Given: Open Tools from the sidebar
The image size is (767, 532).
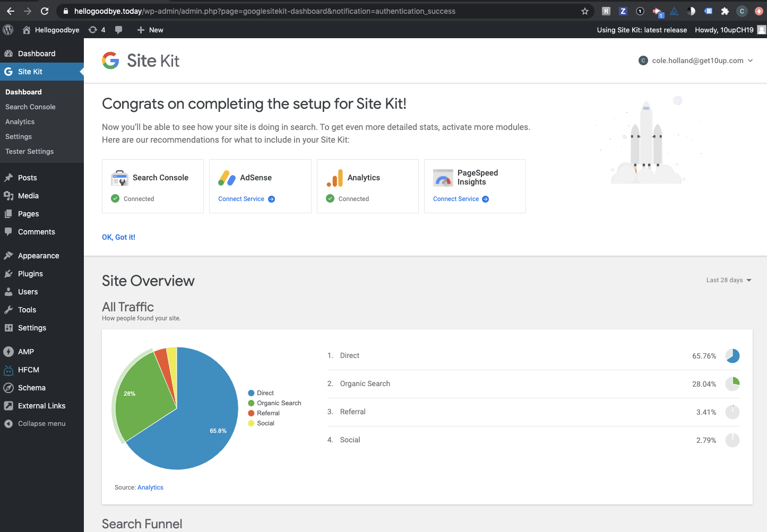Looking at the screenshot, I should coord(42,310).
